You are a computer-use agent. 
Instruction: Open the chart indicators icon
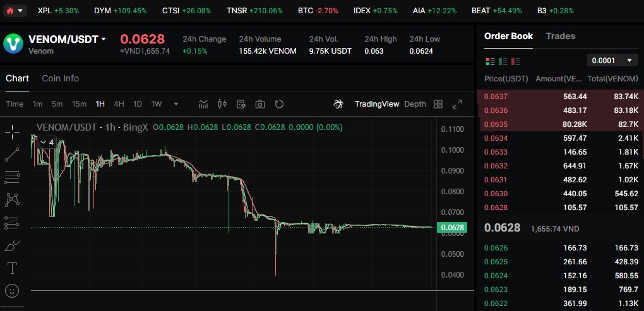click(x=203, y=104)
